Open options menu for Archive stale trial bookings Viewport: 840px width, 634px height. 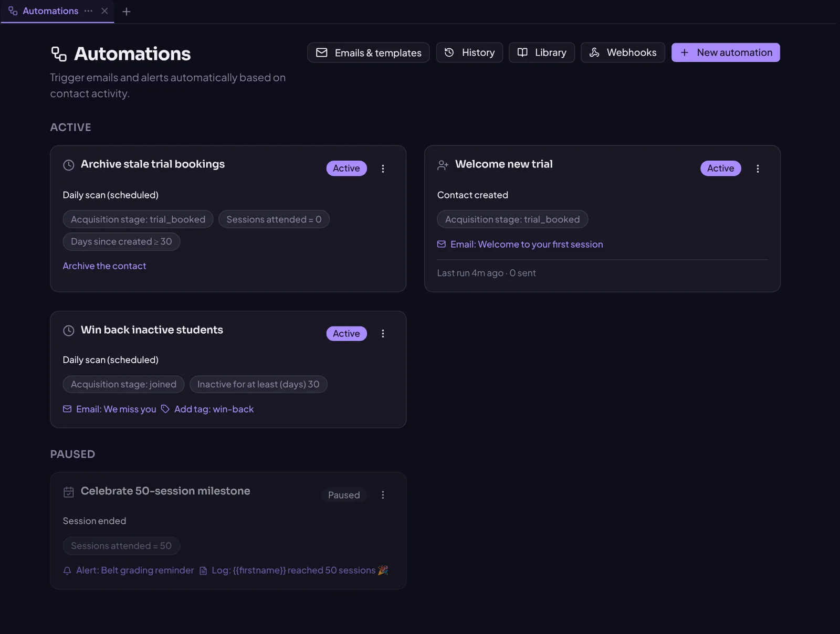pos(383,168)
